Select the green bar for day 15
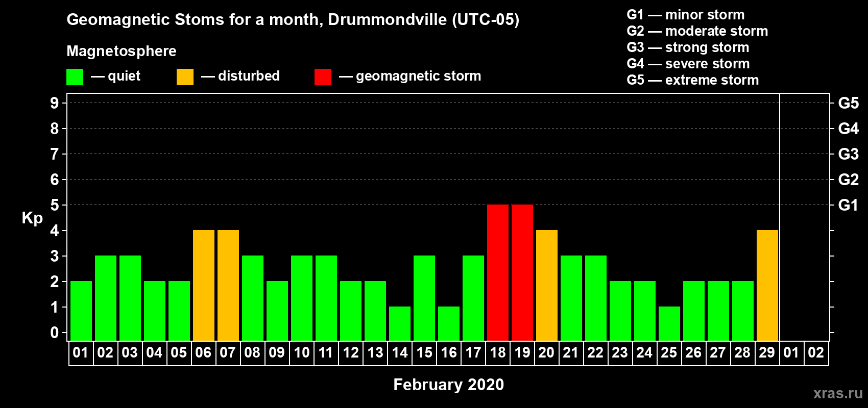This screenshot has height=408, width=868. click(x=424, y=298)
